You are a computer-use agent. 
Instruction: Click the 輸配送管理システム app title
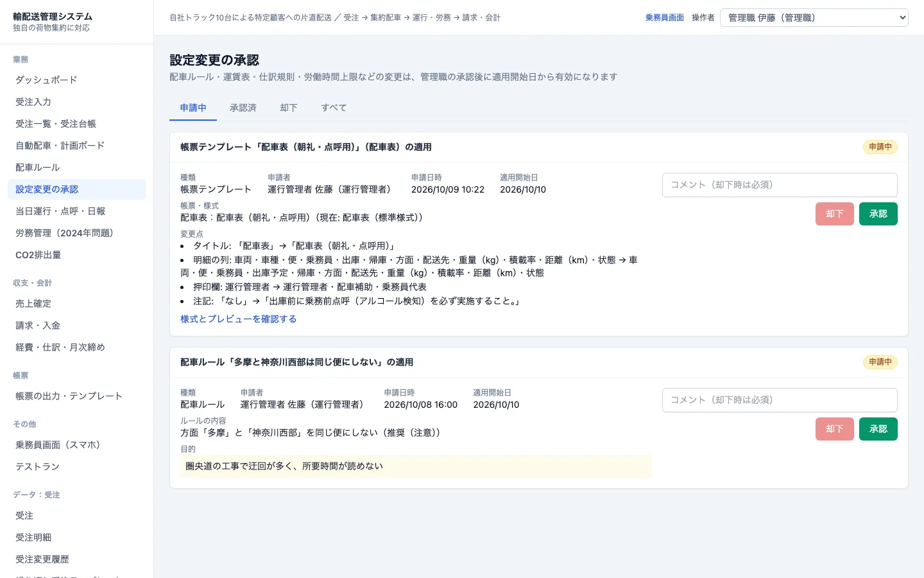(x=53, y=17)
